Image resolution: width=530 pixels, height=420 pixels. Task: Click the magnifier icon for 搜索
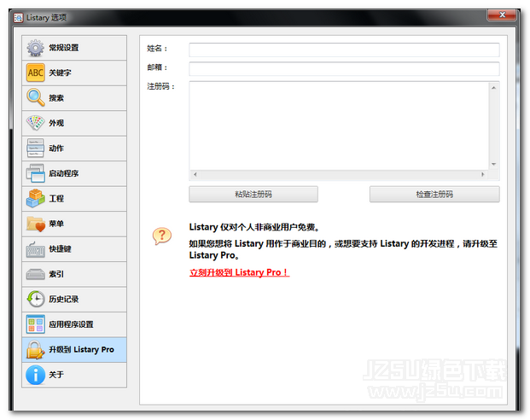[x=36, y=97]
